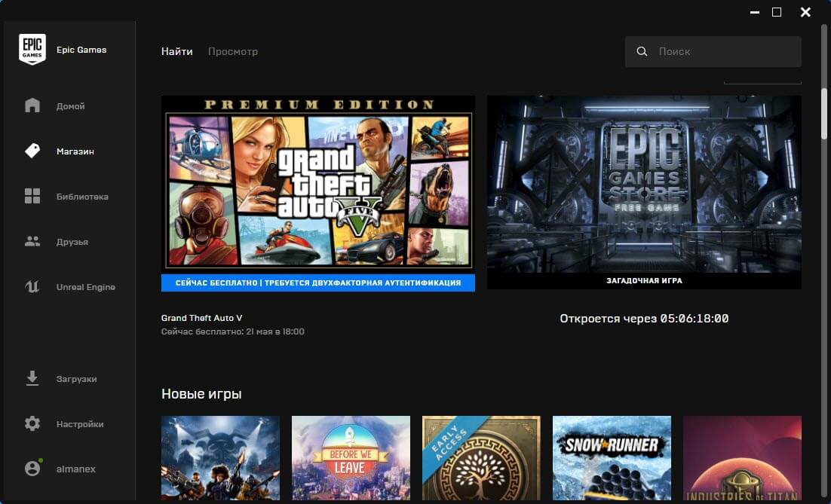Open the Before We Leave game thumbnail
Viewport: 831px width, 504px height.
[x=351, y=458]
